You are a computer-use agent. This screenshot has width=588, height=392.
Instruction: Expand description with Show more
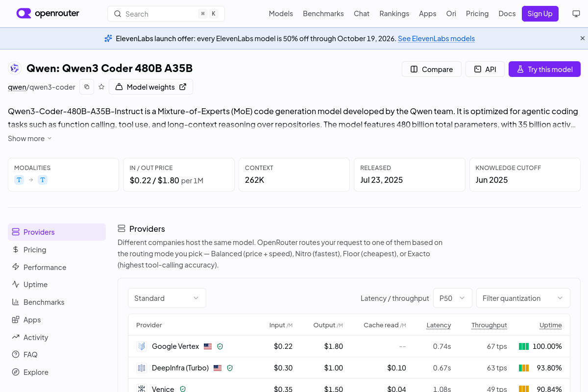[x=30, y=139]
